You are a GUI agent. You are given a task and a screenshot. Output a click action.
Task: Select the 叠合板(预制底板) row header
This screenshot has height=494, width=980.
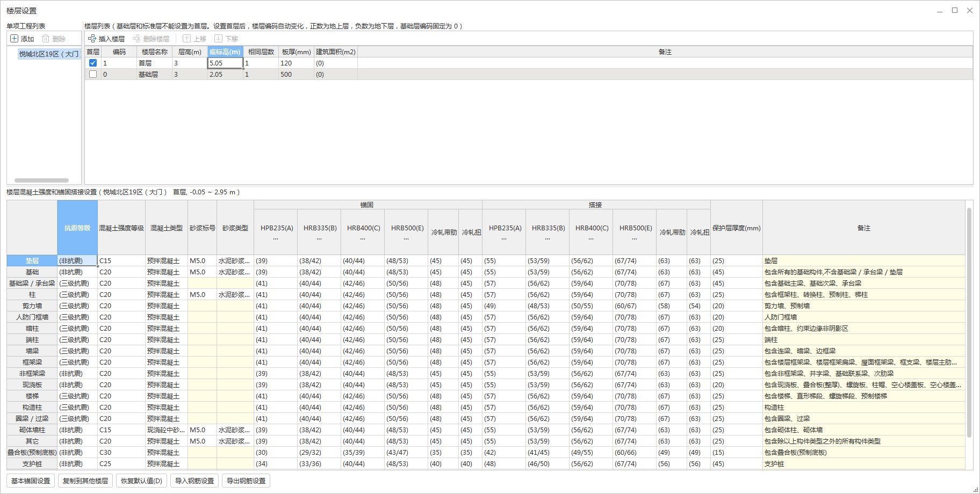pyautogui.click(x=32, y=452)
